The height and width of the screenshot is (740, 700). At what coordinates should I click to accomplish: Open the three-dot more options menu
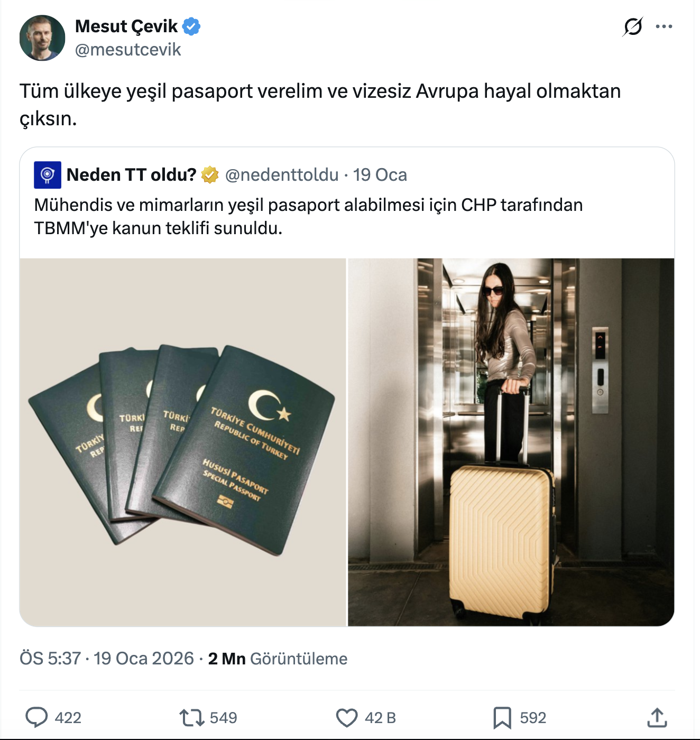tap(664, 26)
